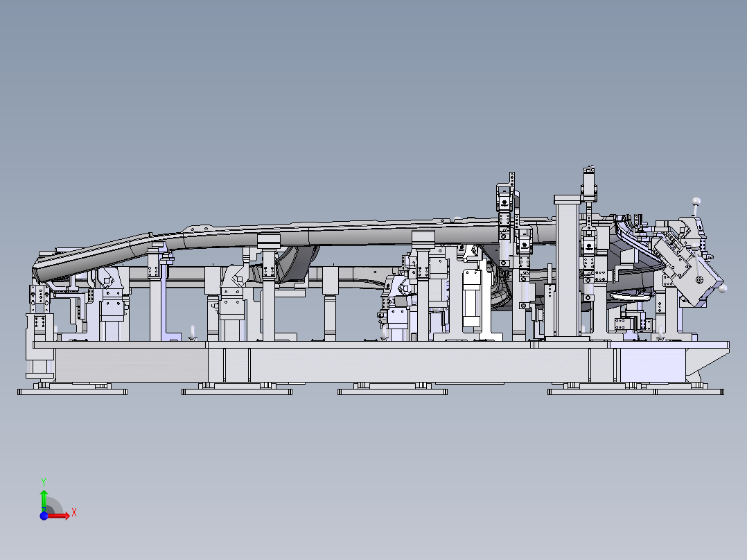Select the white upright cylinder in the fixture center

click(472, 299)
